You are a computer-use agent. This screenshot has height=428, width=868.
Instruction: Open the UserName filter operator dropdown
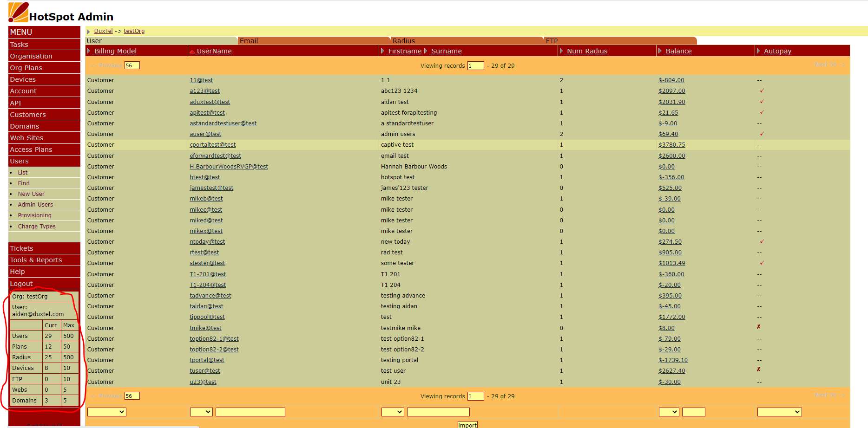201,412
